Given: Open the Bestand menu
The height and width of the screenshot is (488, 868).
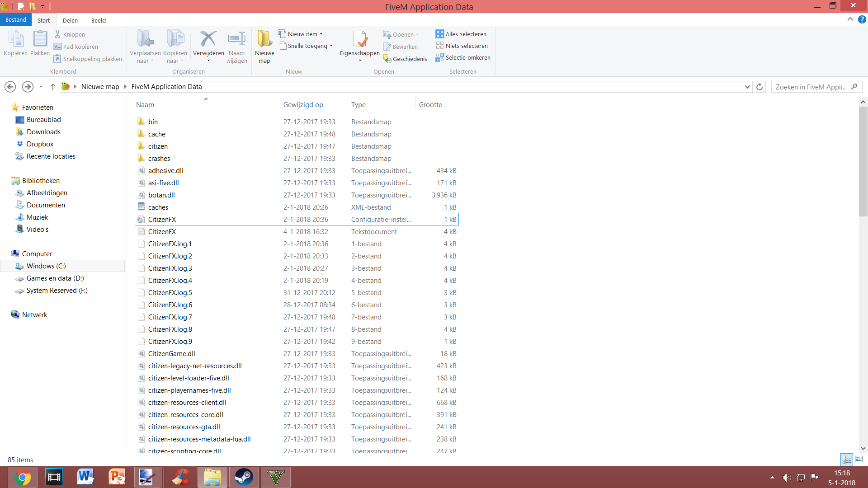Looking at the screenshot, I should (x=16, y=20).
